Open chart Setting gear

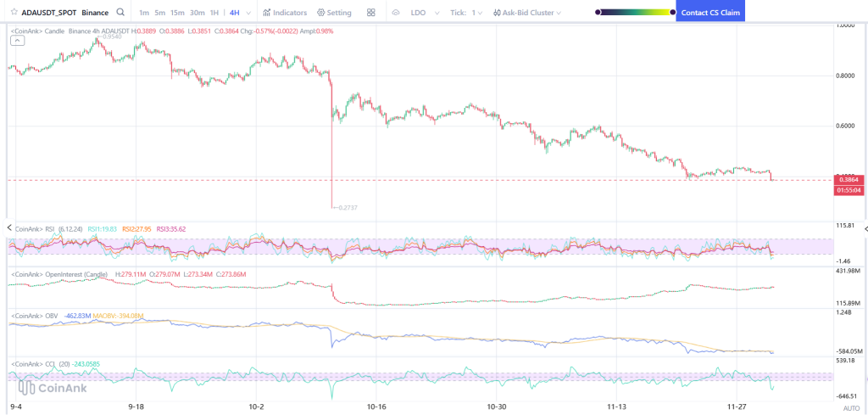(334, 13)
